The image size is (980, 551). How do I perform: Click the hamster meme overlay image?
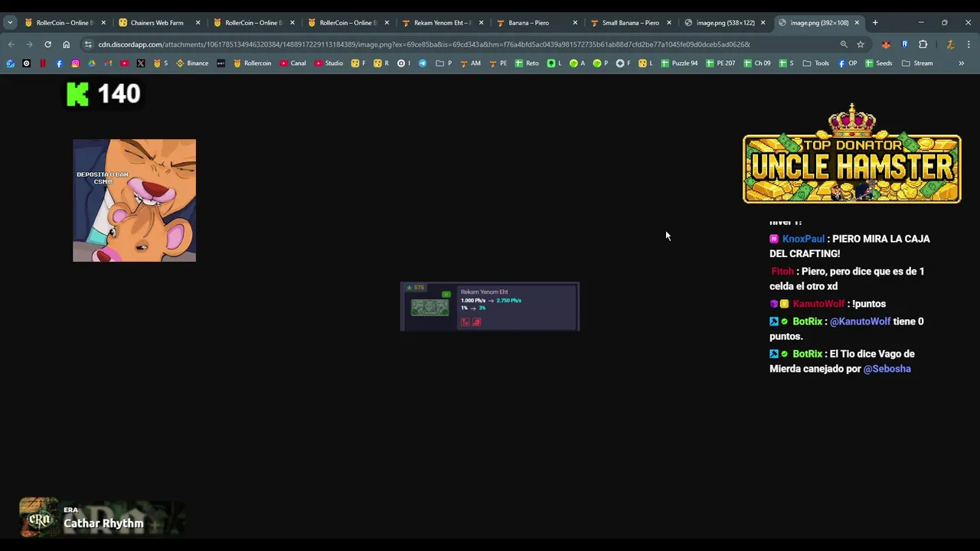tap(134, 201)
